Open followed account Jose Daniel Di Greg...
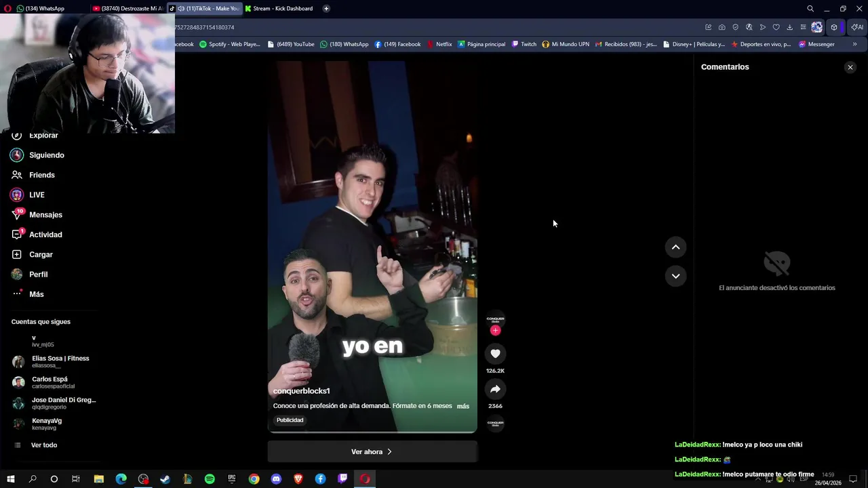This screenshot has width=868, height=488. coord(54,403)
